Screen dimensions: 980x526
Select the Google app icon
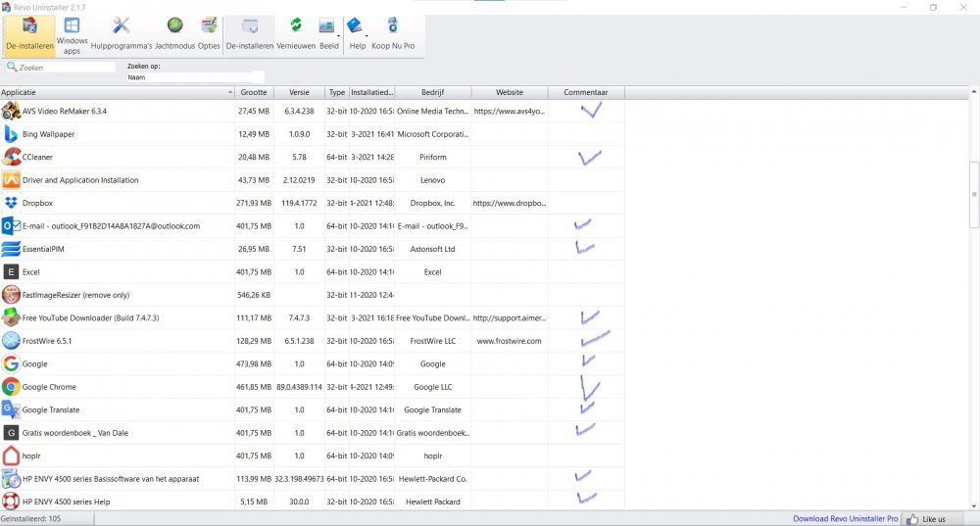[x=11, y=363]
